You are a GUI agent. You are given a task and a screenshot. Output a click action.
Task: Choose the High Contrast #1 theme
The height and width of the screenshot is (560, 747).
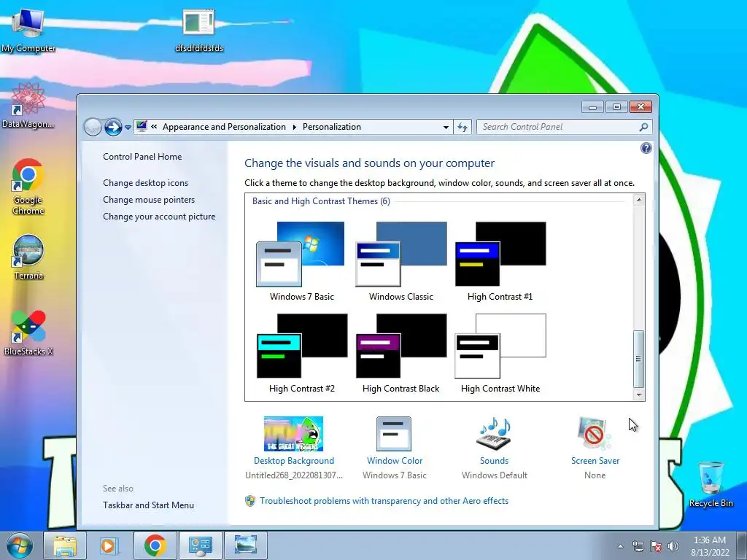[x=500, y=261]
